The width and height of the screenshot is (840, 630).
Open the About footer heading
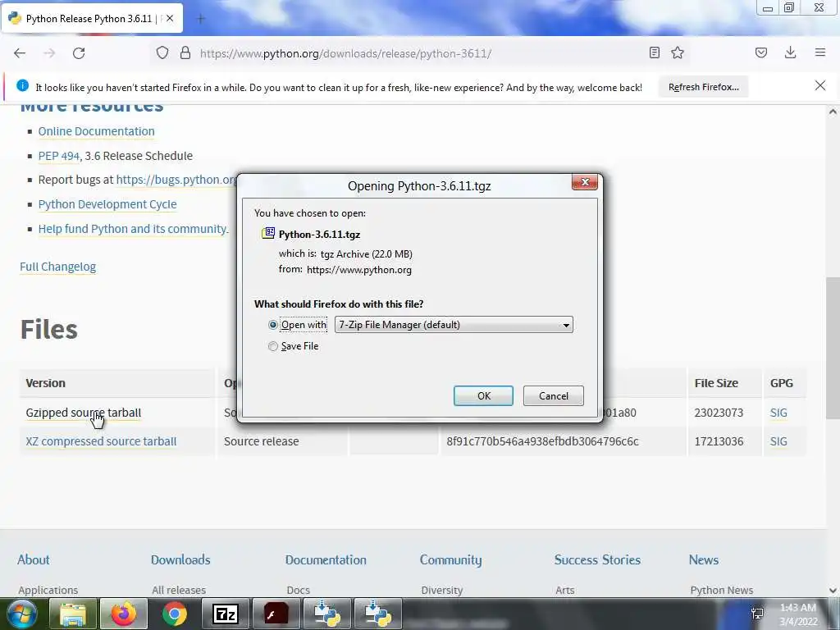33,559
